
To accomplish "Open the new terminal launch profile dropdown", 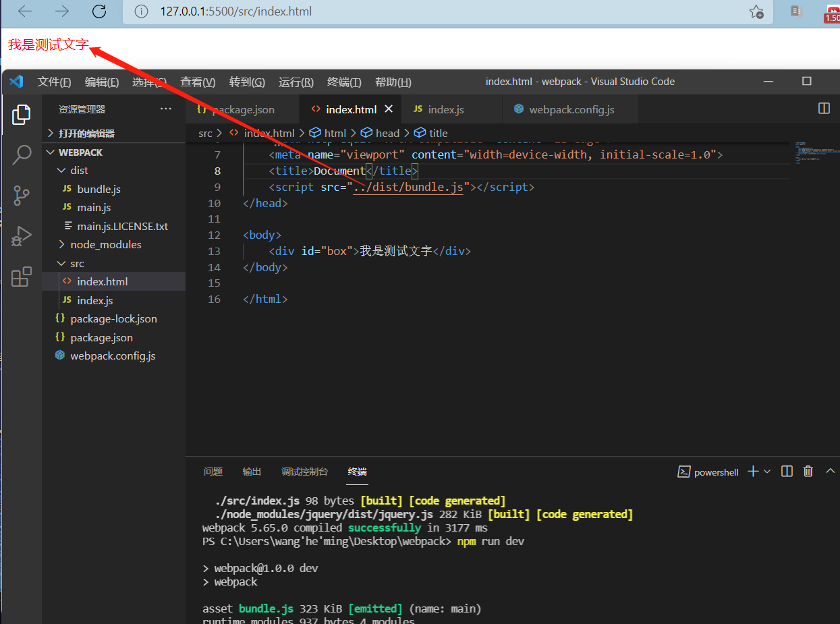I will click(767, 472).
